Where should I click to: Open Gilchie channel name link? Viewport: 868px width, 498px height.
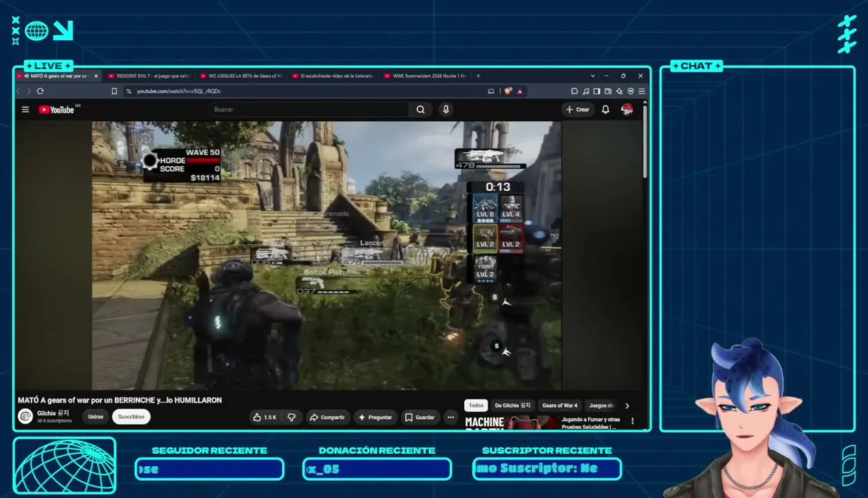pos(53,413)
